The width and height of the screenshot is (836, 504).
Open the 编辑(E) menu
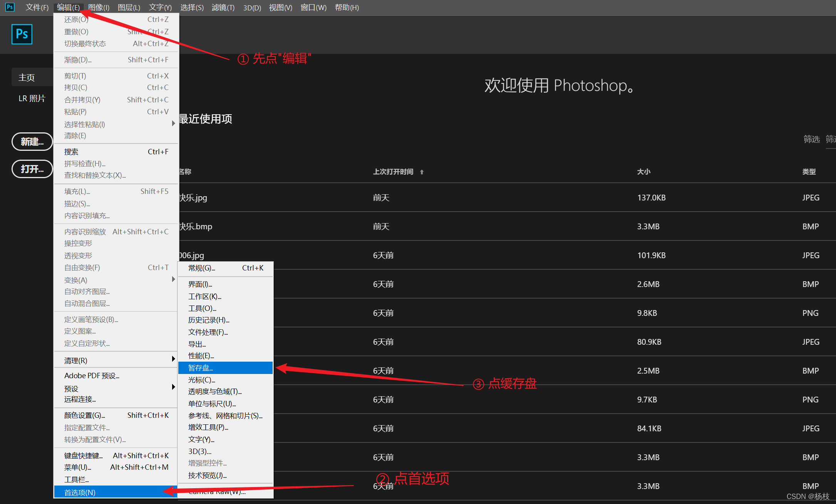coord(68,7)
